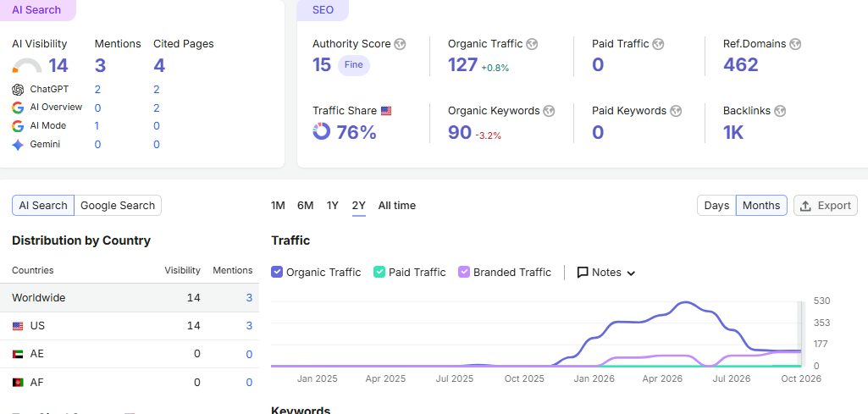Click the globe icon beside Ref.Domains

coord(795,44)
